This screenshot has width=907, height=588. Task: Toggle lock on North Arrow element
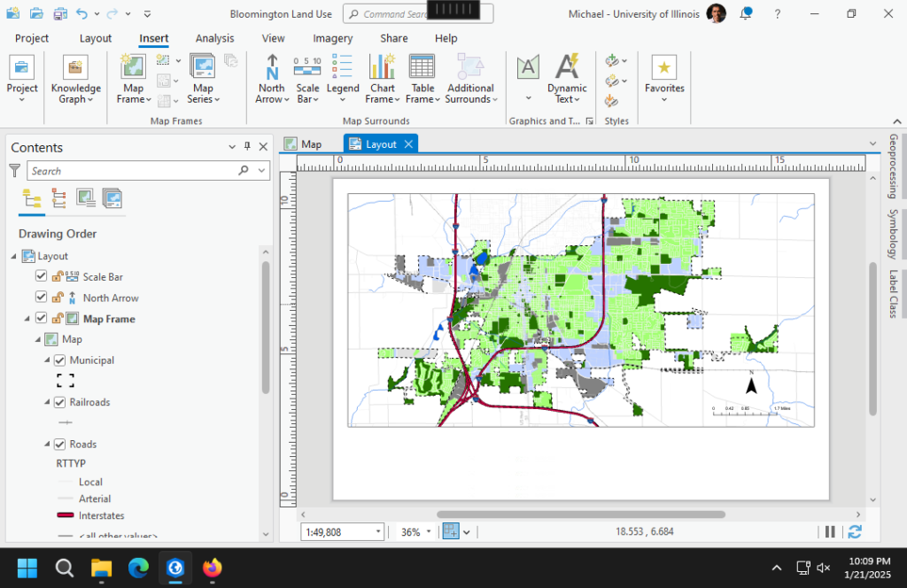(x=58, y=298)
